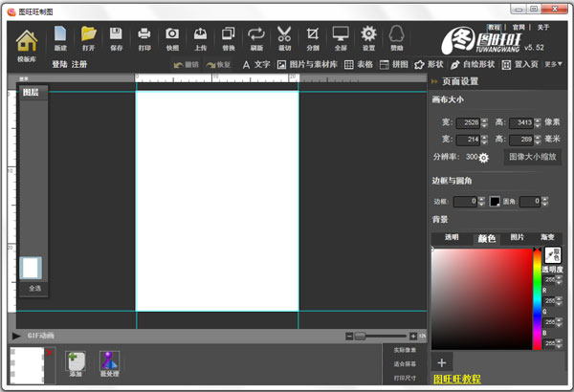
Task: Open a file with the 打开 folder icon
Action: click(x=88, y=38)
